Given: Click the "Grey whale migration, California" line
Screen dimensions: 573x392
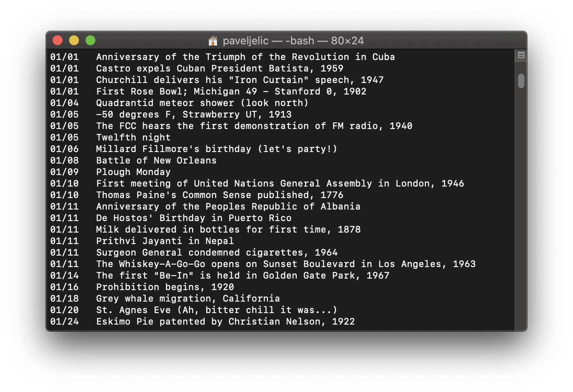Looking at the screenshot, I should (188, 299).
